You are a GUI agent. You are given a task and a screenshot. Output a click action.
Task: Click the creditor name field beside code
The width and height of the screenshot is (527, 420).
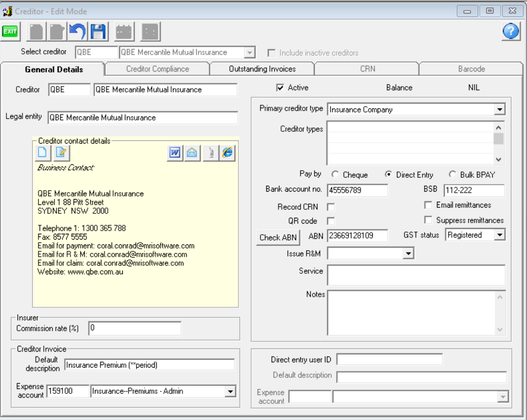tap(165, 90)
